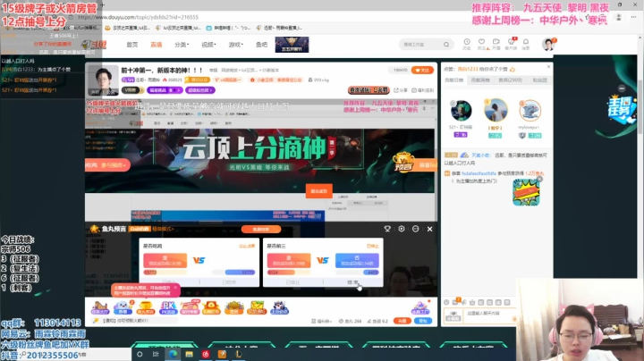Click the search magnifier icon
This screenshot has height=361, width=644.
click(x=446, y=45)
